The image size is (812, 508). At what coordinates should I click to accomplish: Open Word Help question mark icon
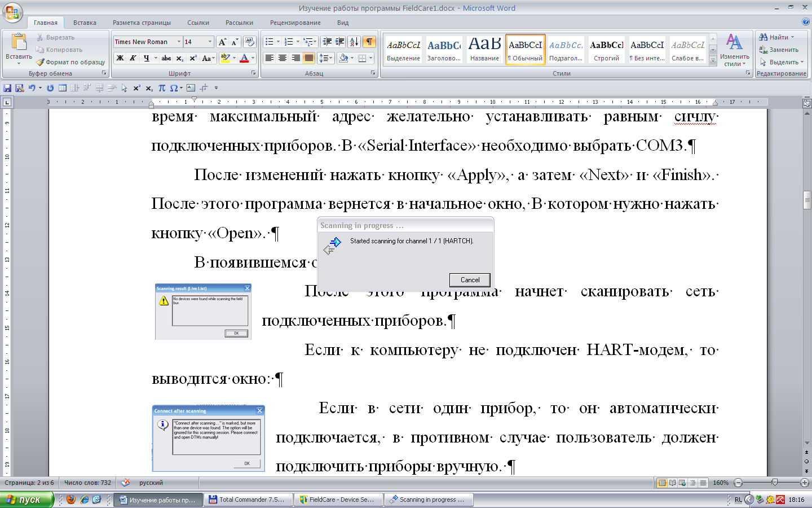click(x=805, y=21)
